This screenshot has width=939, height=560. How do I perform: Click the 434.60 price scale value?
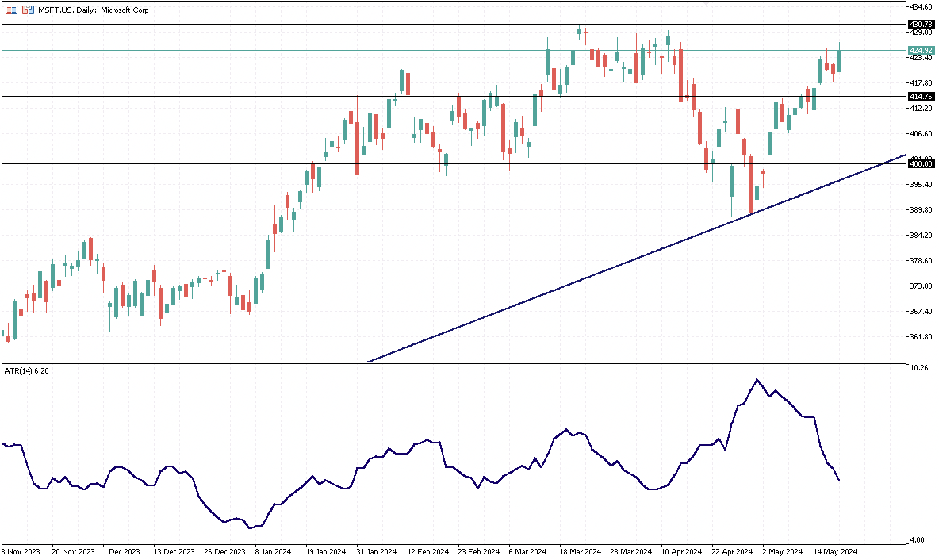pyautogui.click(x=921, y=7)
